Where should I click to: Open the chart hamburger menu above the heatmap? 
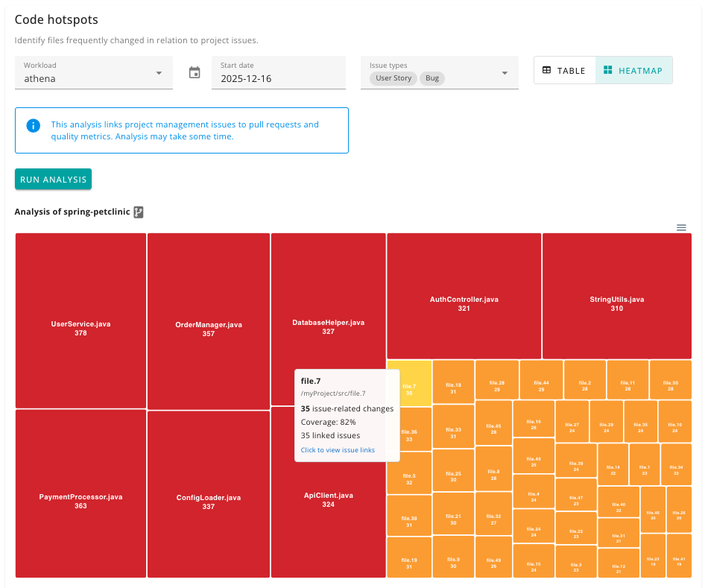click(x=680, y=227)
